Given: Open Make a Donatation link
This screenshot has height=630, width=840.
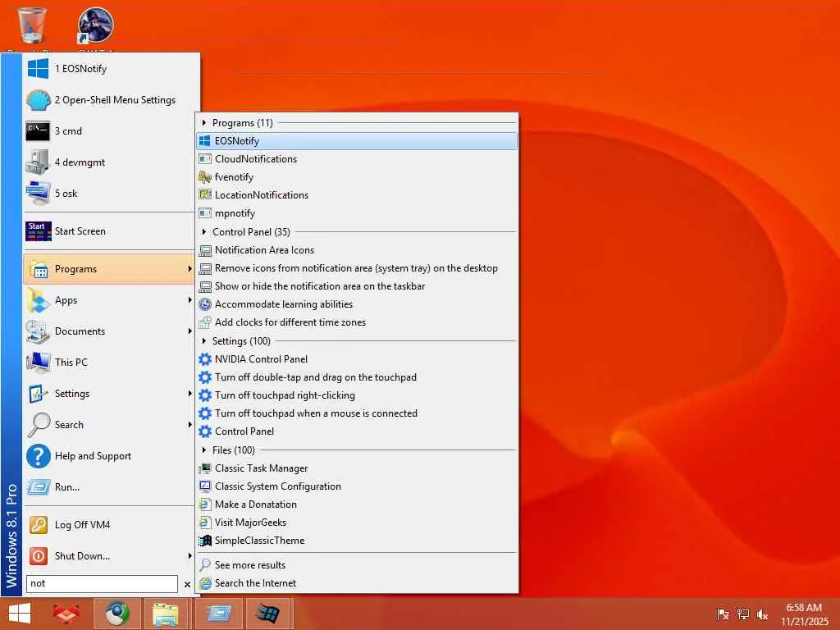Looking at the screenshot, I should 358,504.
